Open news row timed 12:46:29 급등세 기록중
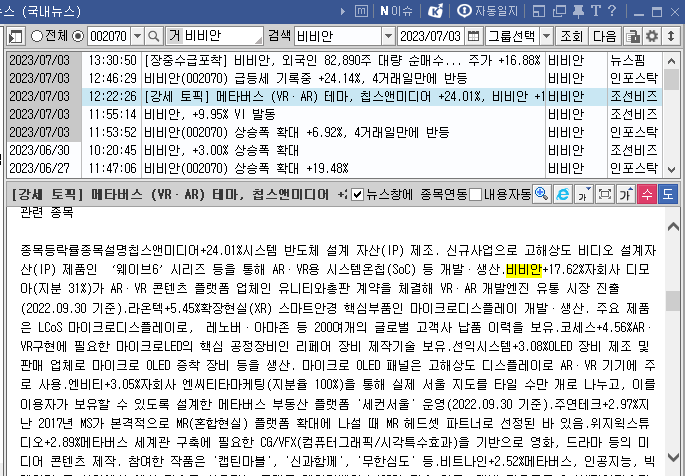The width and height of the screenshot is (685, 476). click(335, 78)
